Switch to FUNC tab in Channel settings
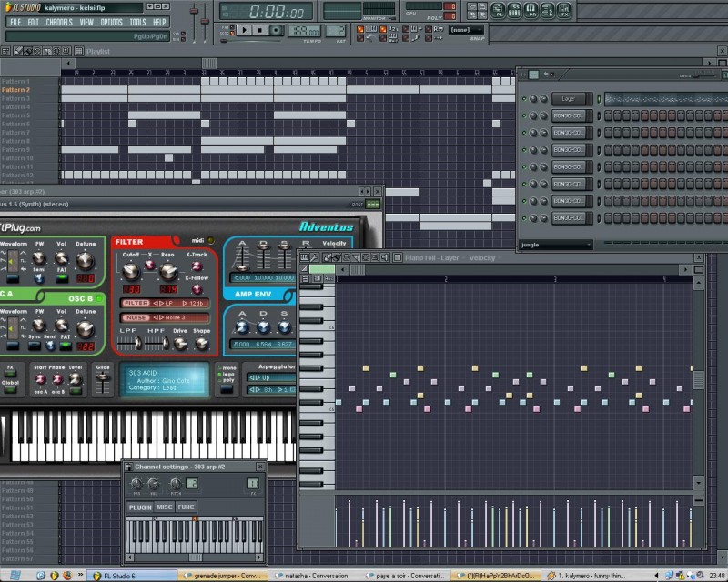This screenshot has height=582, width=728. tap(186, 507)
